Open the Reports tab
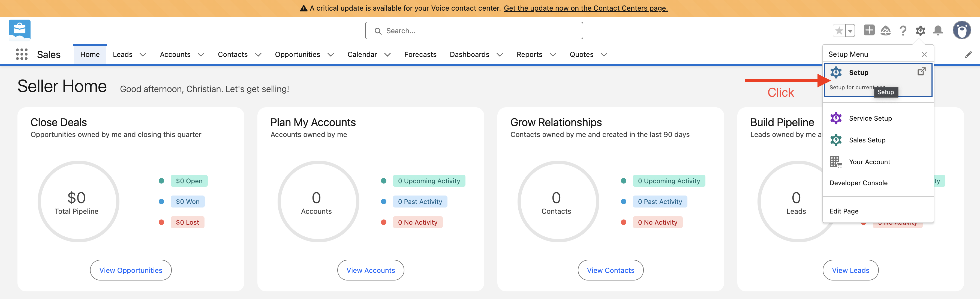Screen dimensions: 980x299 point(529,54)
